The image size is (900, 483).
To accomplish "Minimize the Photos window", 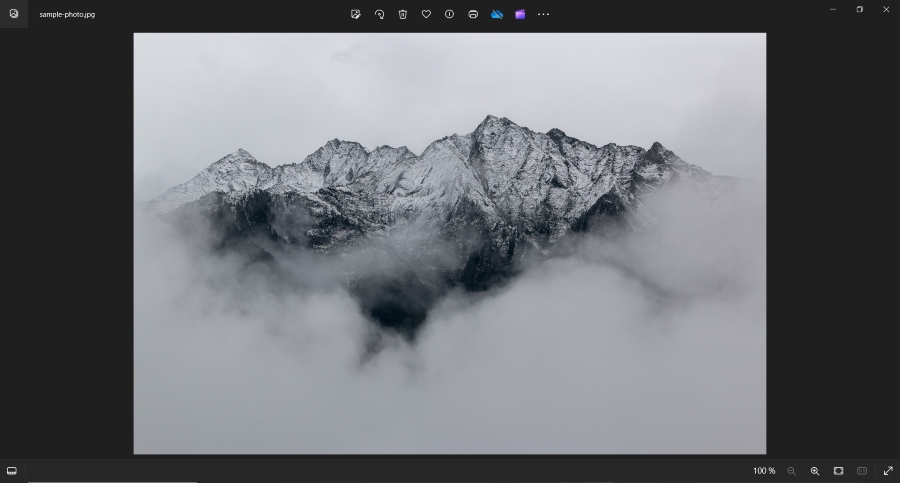I will (x=833, y=9).
